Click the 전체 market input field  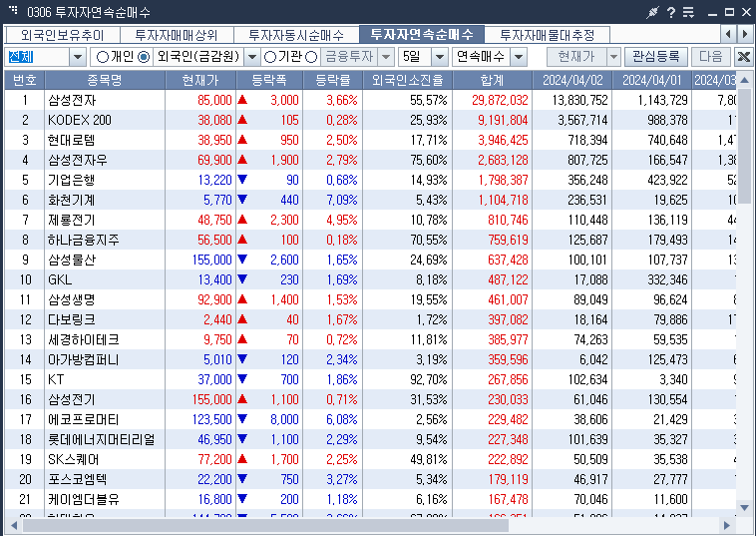tap(38, 58)
